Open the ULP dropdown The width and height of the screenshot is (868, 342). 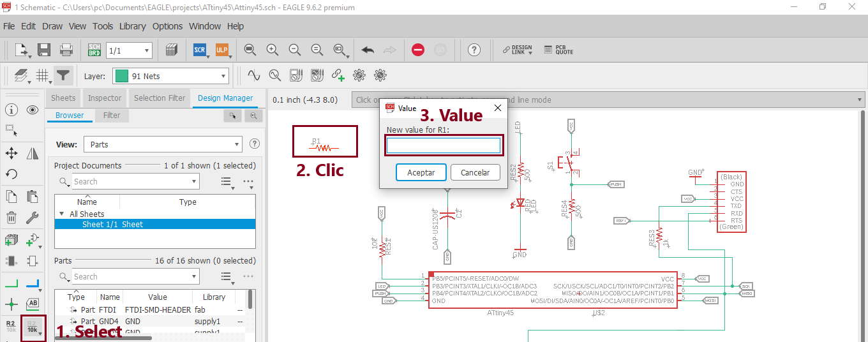coord(232,56)
